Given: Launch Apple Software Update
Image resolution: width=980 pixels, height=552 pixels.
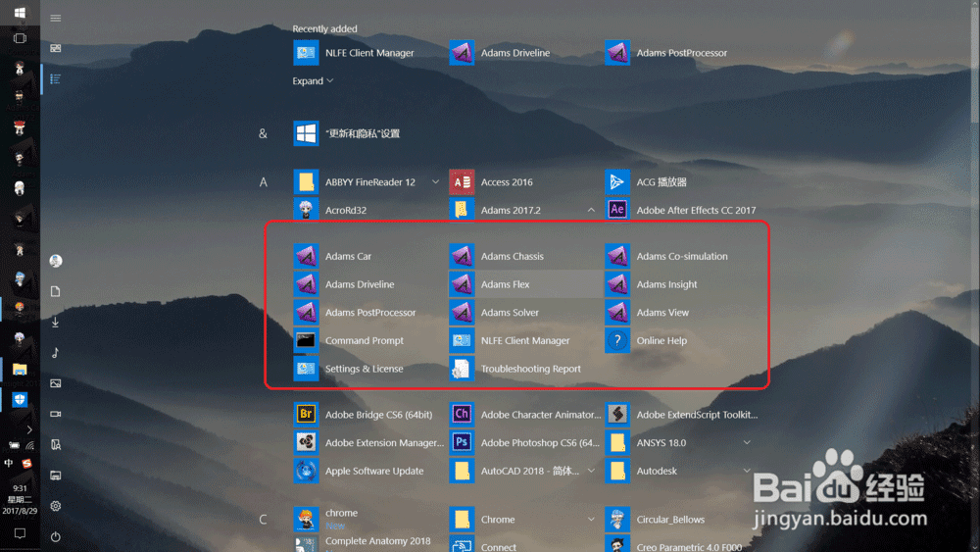Looking at the screenshot, I should (x=368, y=470).
